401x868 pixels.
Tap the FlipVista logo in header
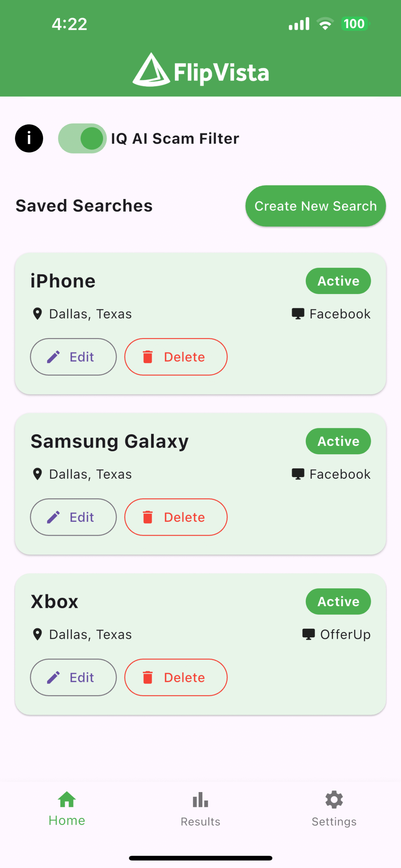(x=200, y=70)
